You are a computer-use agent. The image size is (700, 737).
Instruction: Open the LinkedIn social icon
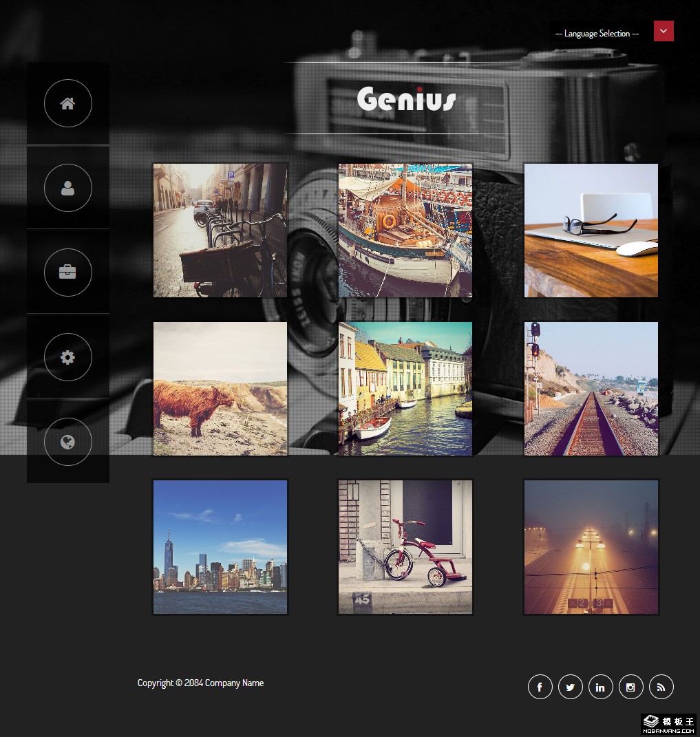pos(600,687)
